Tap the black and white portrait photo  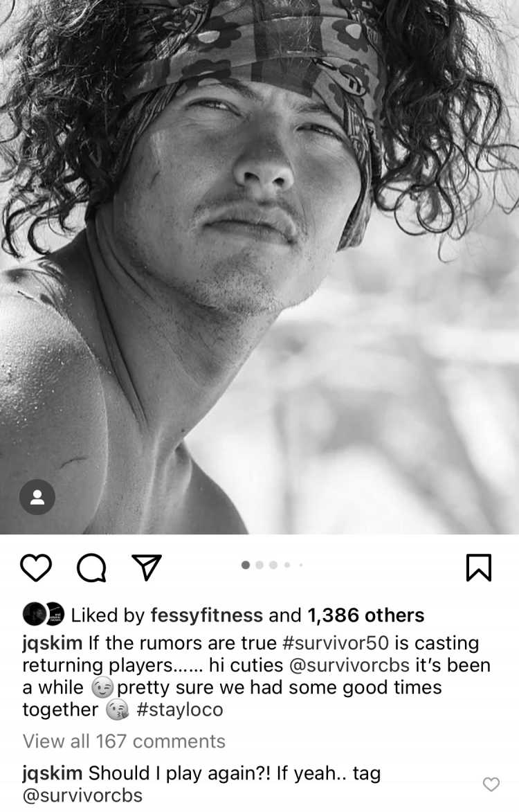[x=259, y=267]
